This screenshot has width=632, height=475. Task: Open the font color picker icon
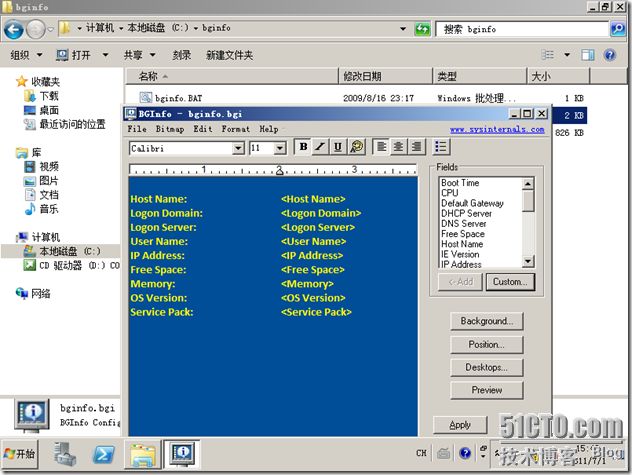pos(356,147)
